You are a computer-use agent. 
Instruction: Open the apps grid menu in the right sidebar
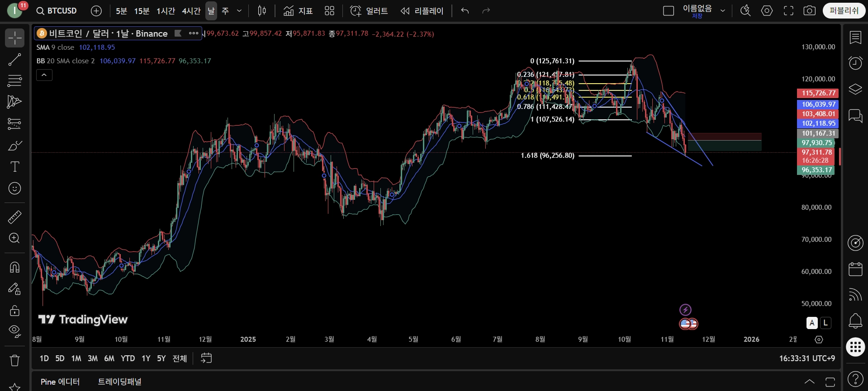click(x=855, y=347)
